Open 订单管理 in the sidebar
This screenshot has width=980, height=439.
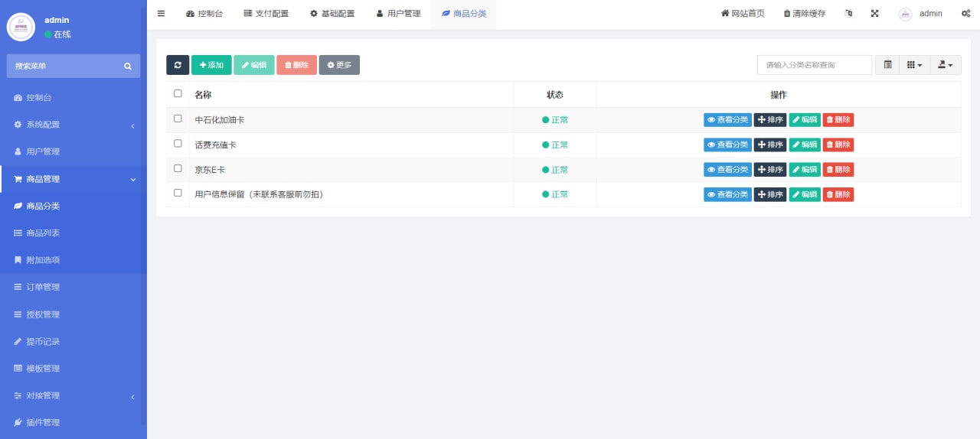pyautogui.click(x=73, y=287)
